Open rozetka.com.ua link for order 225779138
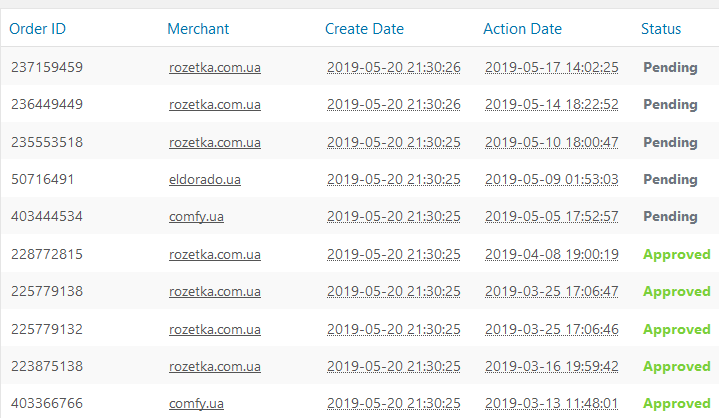This screenshot has width=719, height=418. point(215,292)
